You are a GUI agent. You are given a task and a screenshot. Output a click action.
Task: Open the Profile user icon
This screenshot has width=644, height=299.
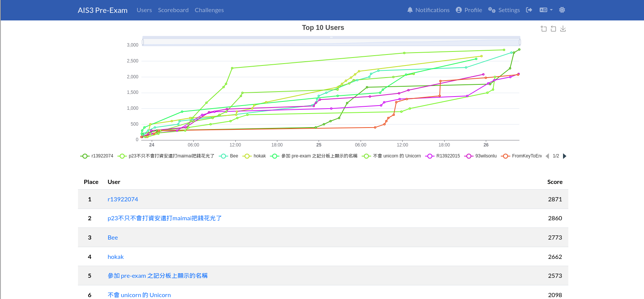pyautogui.click(x=459, y=10)
